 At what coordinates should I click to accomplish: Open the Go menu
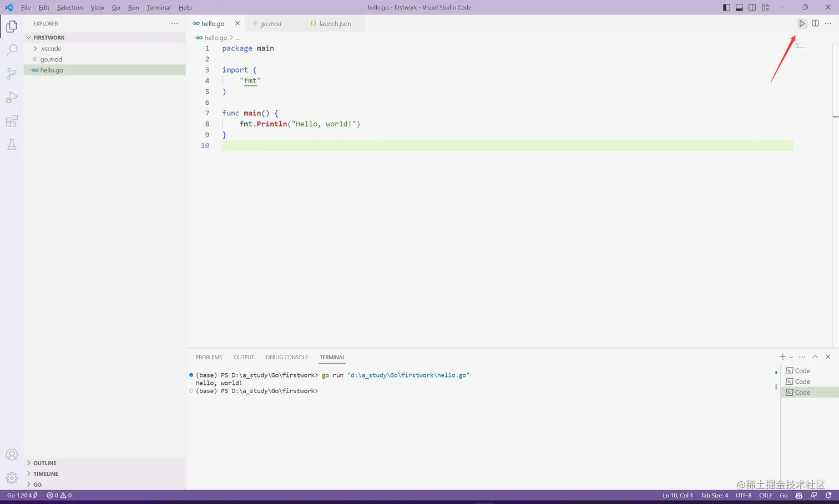(x=116, y=7)
